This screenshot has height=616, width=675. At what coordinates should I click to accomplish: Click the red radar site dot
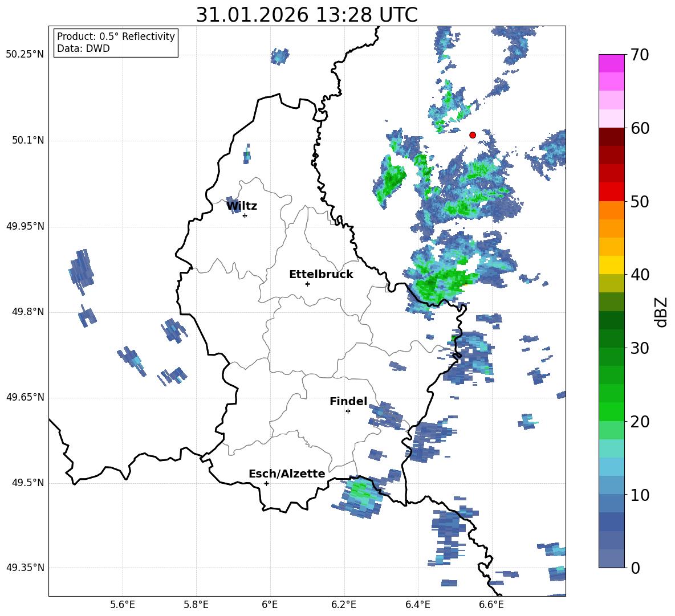click(x=473, y=135)
